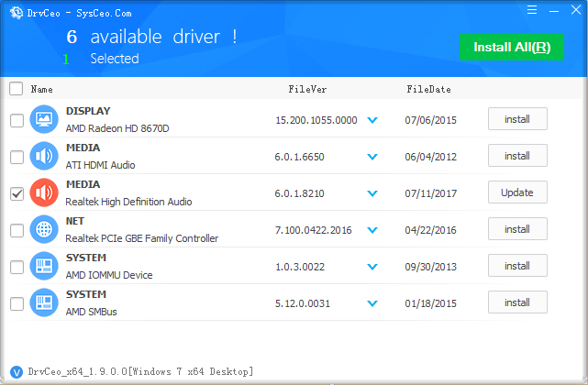
Task: Click the FileDate column header
Action: pyautogui.click(x=429, y=89)
